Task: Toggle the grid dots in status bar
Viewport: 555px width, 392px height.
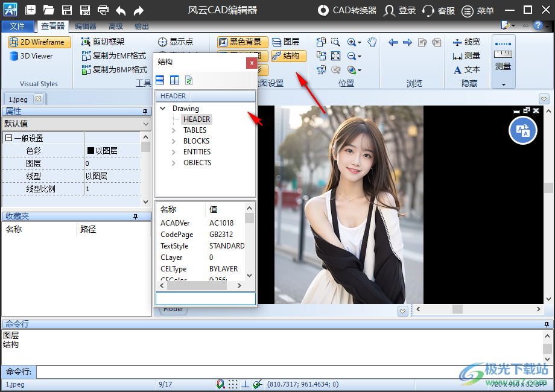Action: [232, 384]
